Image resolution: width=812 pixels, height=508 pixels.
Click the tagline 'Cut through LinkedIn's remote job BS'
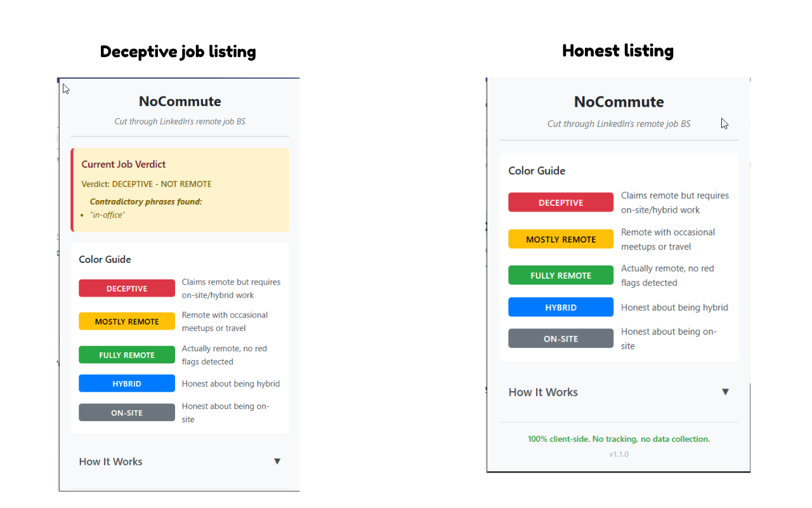[180, 121]
